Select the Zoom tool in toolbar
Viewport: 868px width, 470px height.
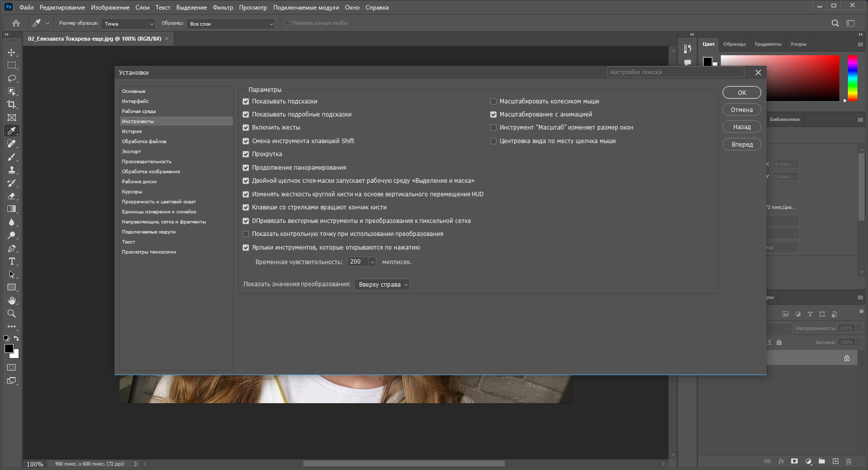12,313
